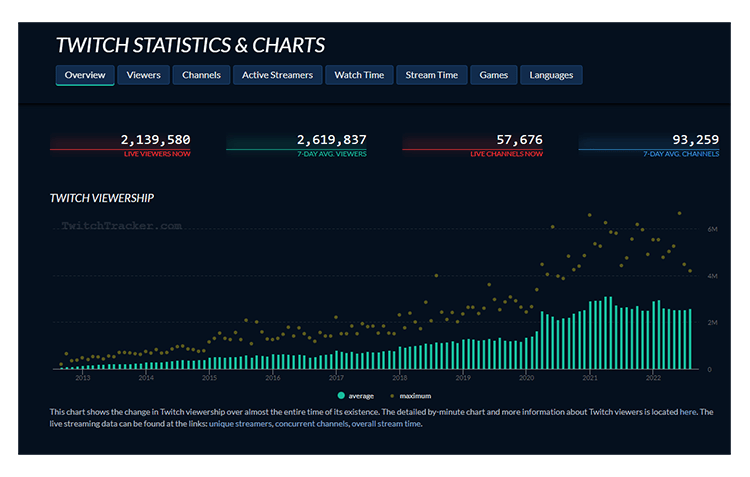Switch to the Games tab

pyautogui.click(x=494, y=75)
